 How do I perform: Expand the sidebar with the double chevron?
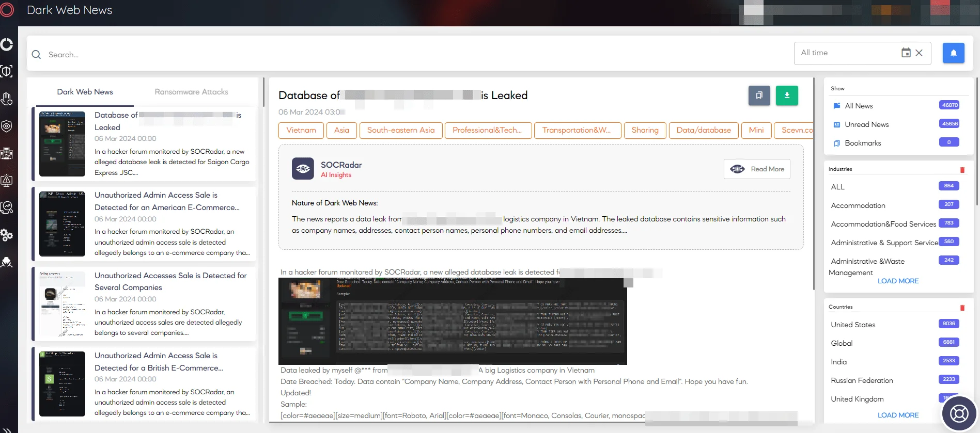[x=7, y=430]
